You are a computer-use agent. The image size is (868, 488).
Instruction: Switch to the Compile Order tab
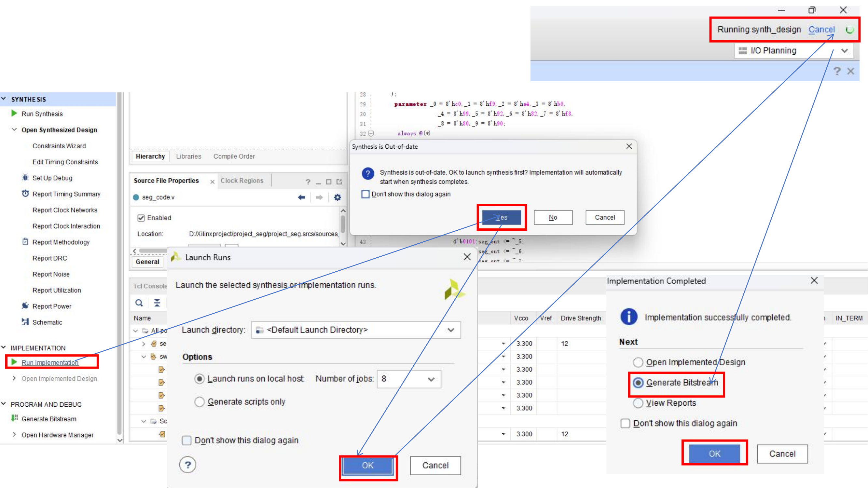[234, 156]
